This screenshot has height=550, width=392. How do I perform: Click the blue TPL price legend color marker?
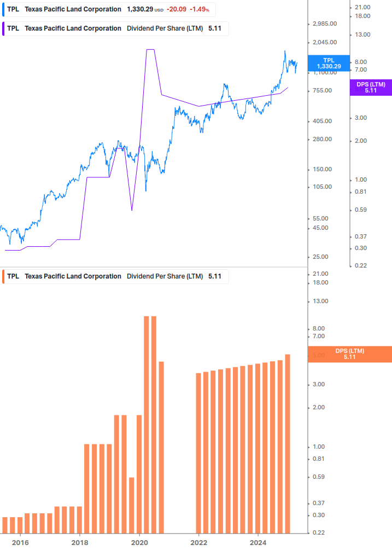tap(3, 9)
